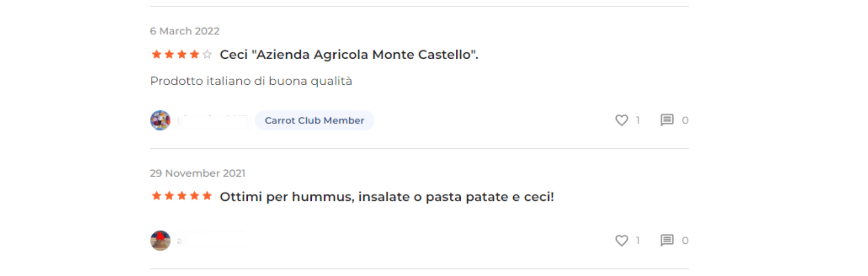
Task: Click the Carrot Club Member badge
Action: pos(314,120)
